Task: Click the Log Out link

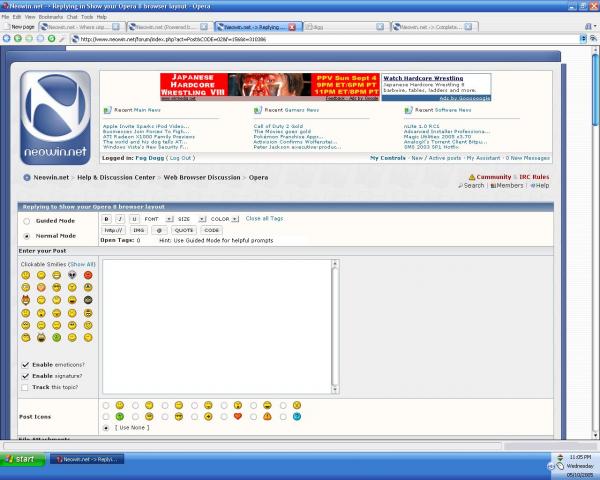Action: (x=180, y=158)
